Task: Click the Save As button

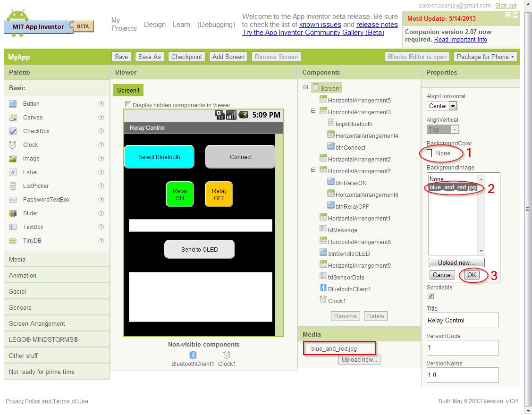Action: pos(150,57)
